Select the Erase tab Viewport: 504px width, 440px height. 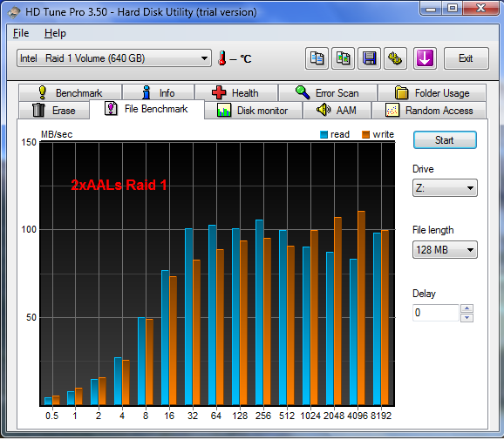54,110
